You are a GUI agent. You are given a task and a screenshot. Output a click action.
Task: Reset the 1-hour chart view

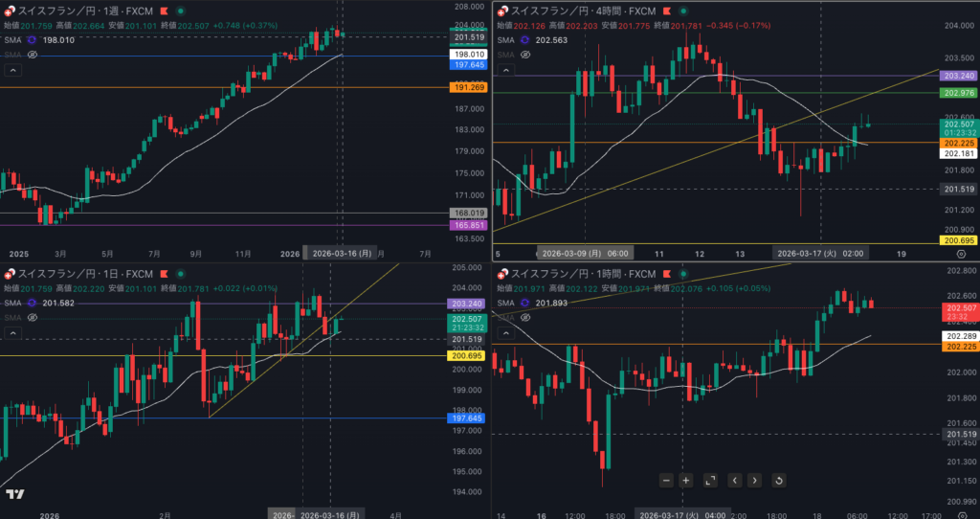778,480
